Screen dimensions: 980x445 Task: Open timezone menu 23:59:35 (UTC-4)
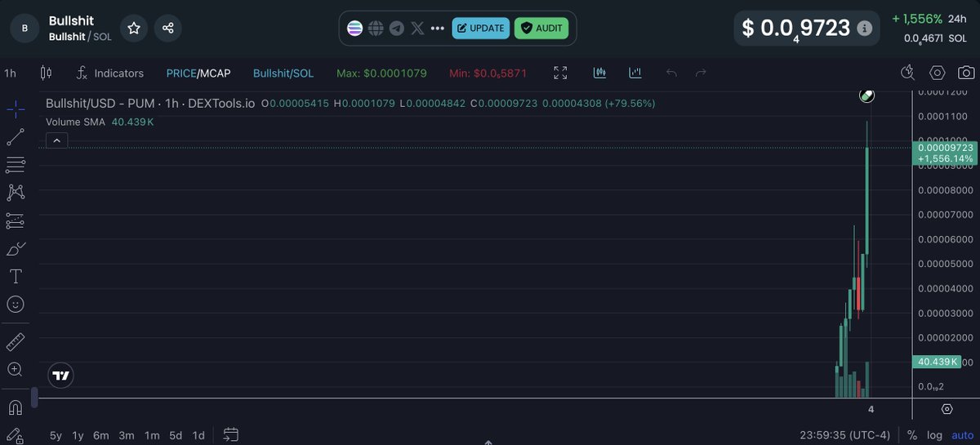coord(847,435)
